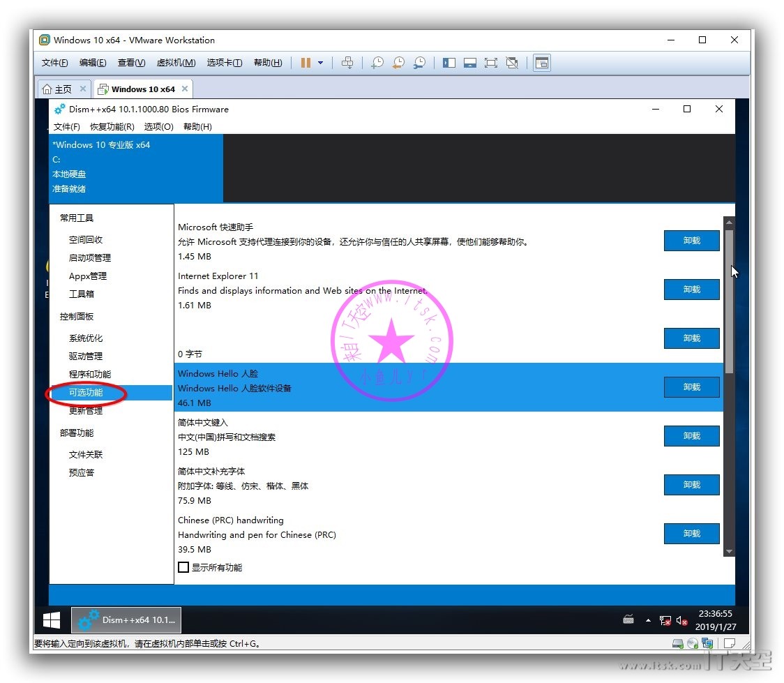Screen dimensions: 784x683
Task: Open 驱动管理 in sidebar
Action: 86,356
